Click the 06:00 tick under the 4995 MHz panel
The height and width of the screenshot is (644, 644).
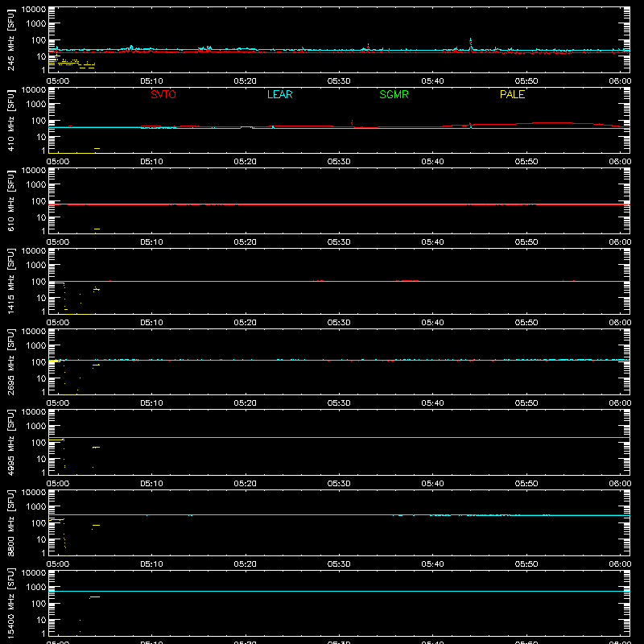620,484
